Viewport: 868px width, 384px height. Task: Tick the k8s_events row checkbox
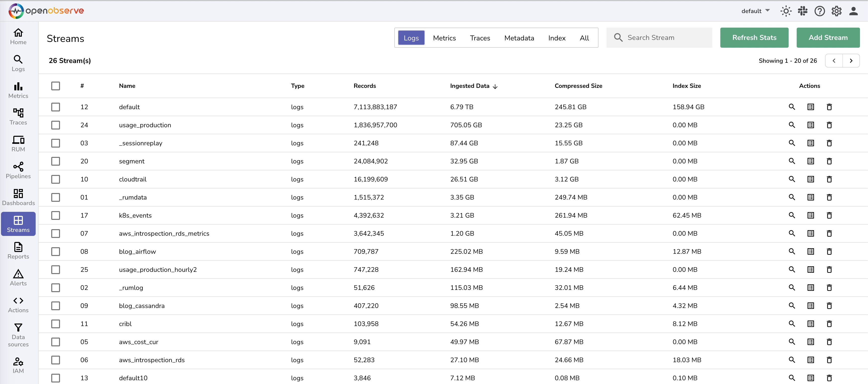point(56,216)
